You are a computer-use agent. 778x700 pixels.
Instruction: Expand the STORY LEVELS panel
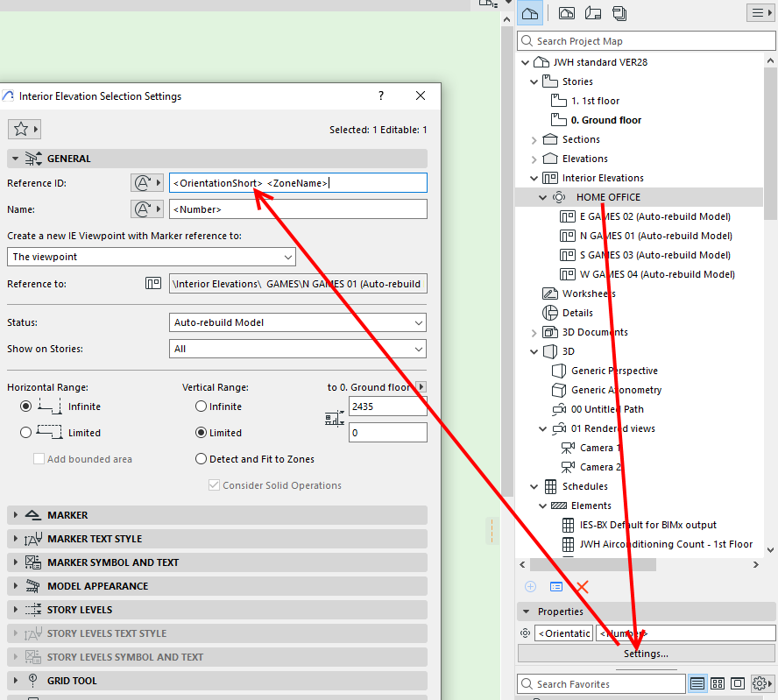coord(16,610)
